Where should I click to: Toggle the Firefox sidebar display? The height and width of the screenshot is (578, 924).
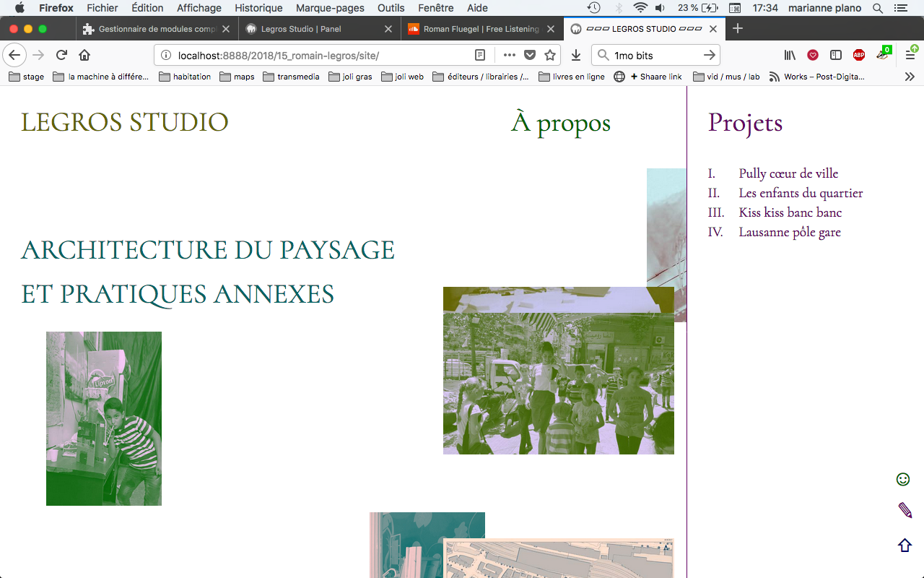click(x=835, y=56)
